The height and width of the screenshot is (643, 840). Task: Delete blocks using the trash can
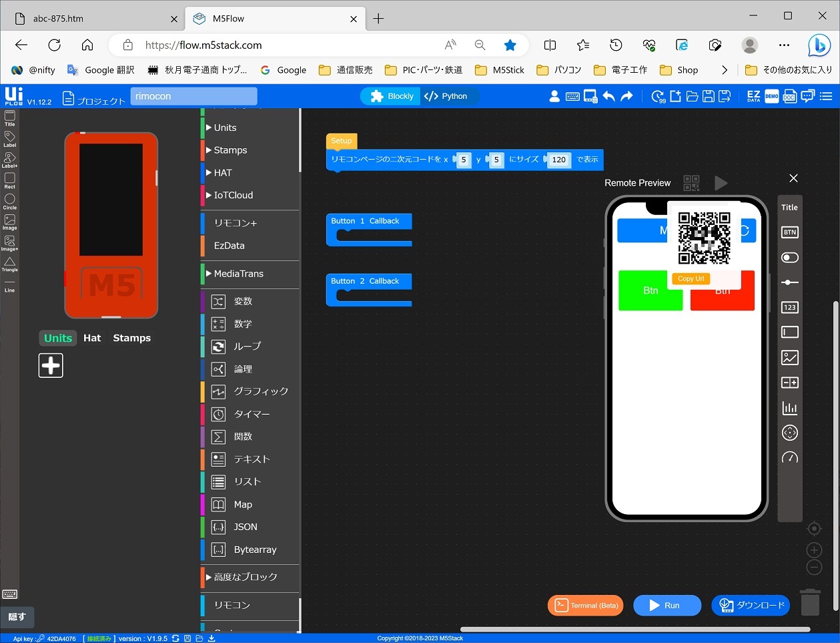pyautogui.click(x=810, y=602)
